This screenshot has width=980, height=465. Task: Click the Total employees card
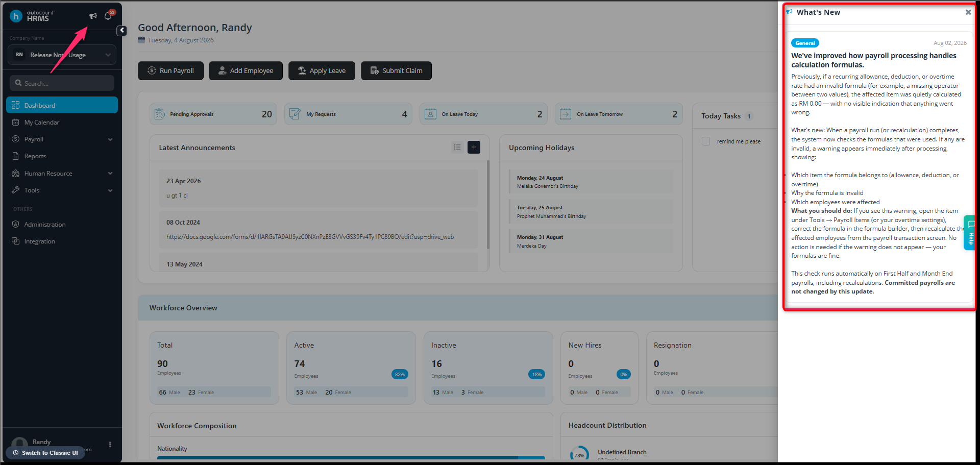214,368
